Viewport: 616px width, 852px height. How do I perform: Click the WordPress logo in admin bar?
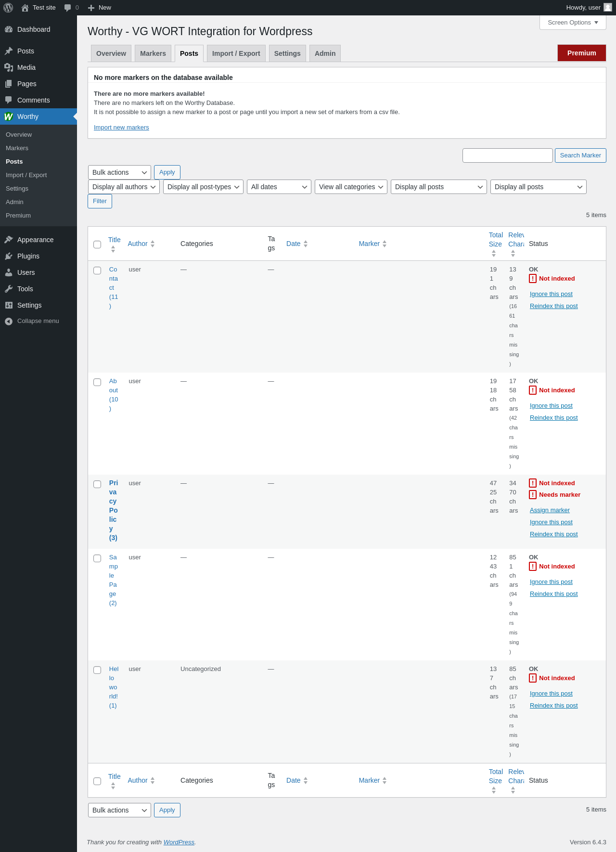[x=8, y=8]
